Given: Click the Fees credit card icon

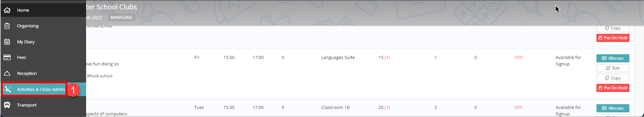Looking at the screenshot, I should coord(7,58).
